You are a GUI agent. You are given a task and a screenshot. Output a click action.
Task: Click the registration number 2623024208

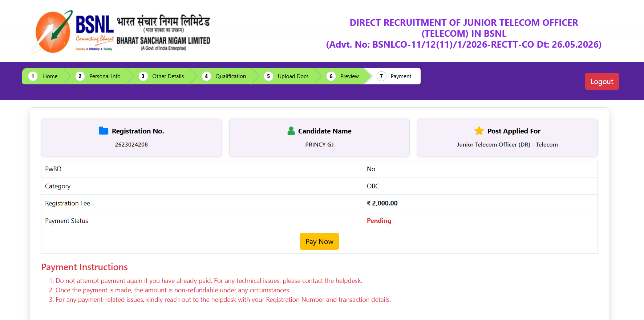tap(131, 144)
